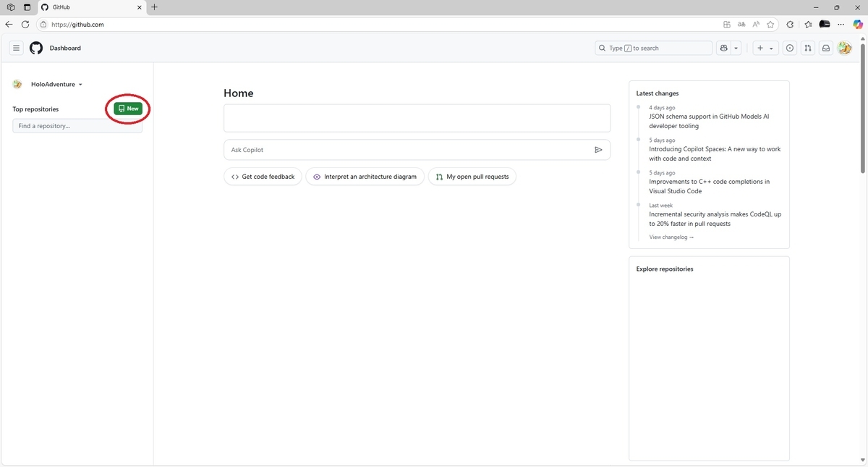Open your GitHub Issues icon
Viewport: 868px width, 467px height.
[789, 48]
